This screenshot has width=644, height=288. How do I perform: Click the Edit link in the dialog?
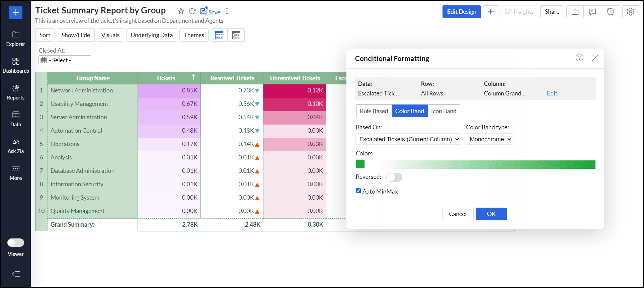(552, 93)
